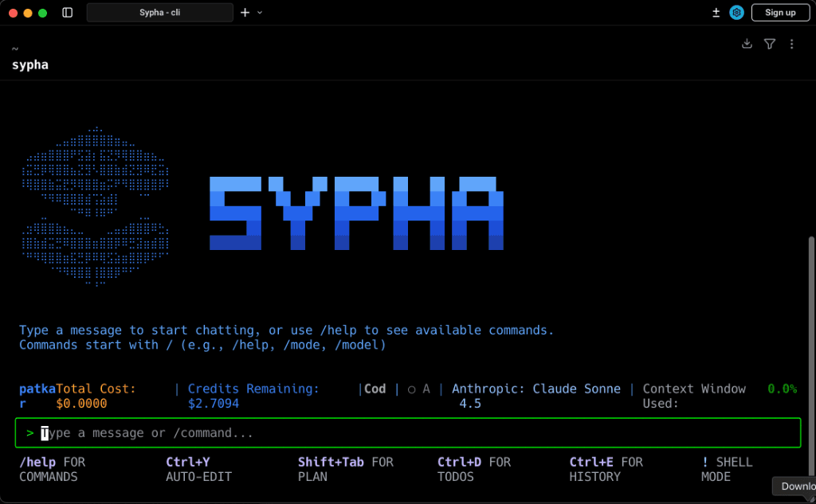Toggle the sidebar panel icon
The image size is (816, 504).
[67, 13]
